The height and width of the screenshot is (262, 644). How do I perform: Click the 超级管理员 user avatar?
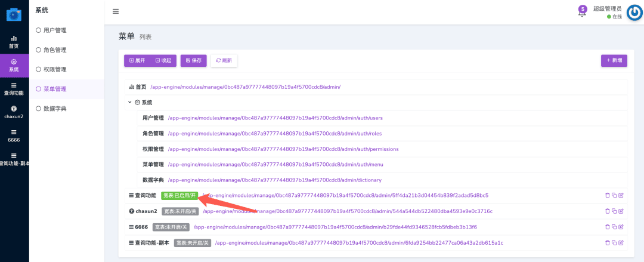(634, 13)
